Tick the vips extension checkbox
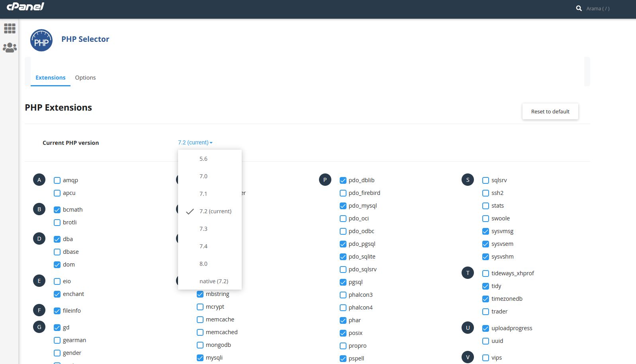 tap(485, 358)
